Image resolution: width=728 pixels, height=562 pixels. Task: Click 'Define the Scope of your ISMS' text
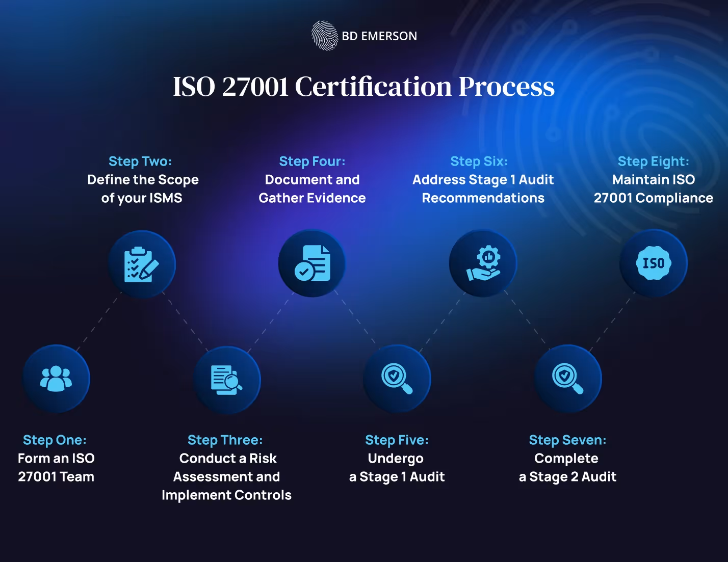coord(143,189)
